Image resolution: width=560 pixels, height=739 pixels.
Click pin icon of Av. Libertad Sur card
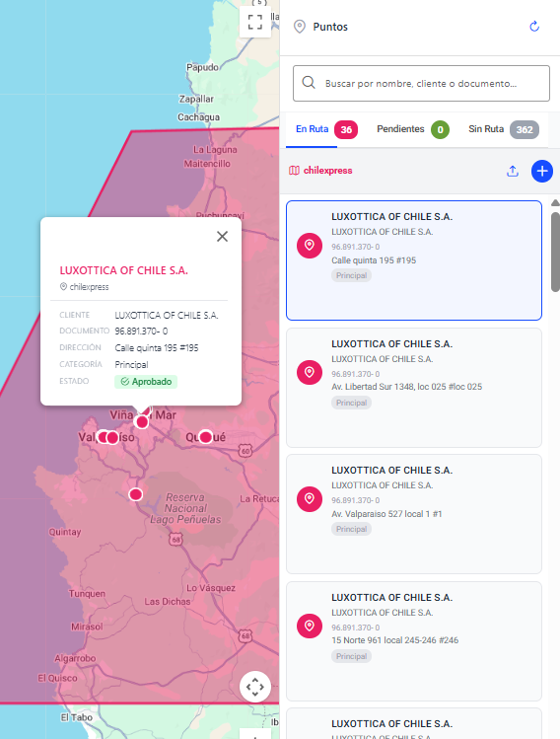pos(310,372)
